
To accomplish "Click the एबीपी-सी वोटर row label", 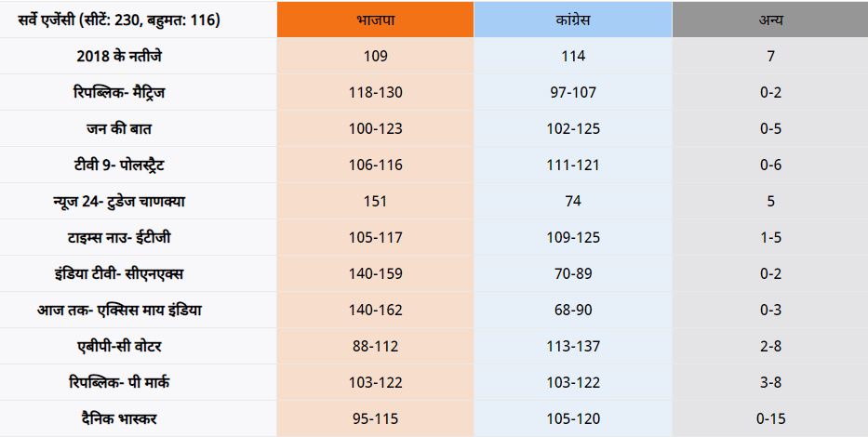I will pos(139,346).
